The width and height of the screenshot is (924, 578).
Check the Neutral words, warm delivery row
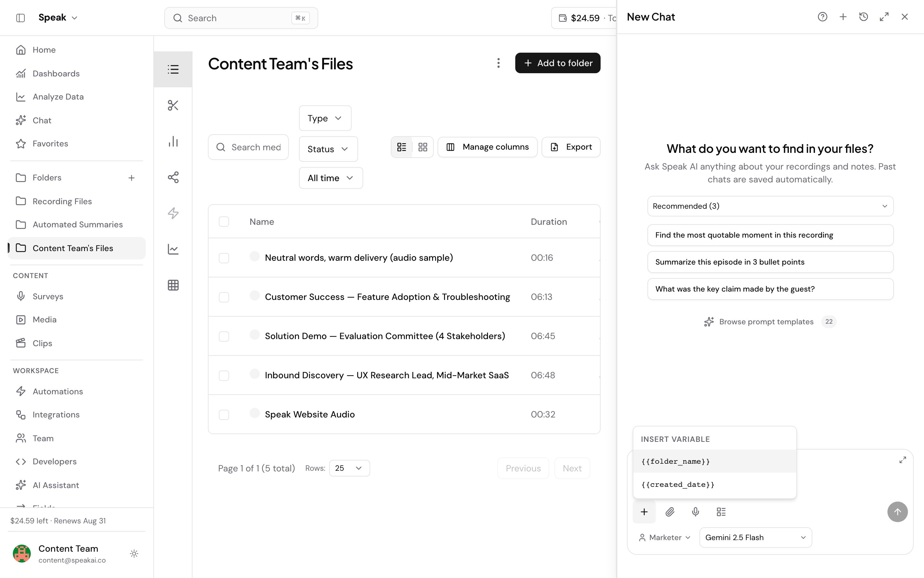pos(224,258)
